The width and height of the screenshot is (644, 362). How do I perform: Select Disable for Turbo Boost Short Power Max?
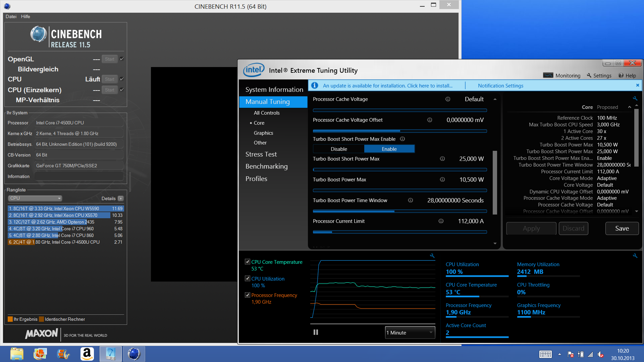tap(339, 149)
